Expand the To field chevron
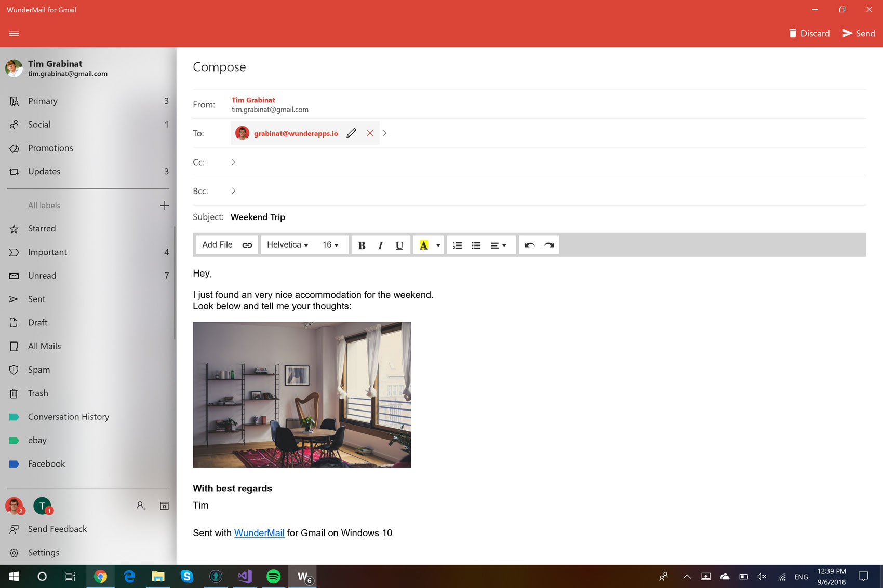 [x=385, y=133]
